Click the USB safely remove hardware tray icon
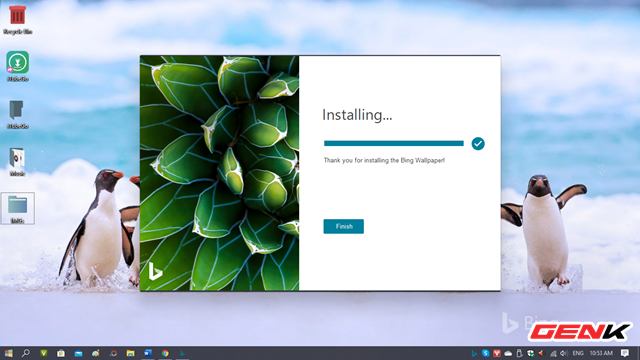 pos(519,353)
